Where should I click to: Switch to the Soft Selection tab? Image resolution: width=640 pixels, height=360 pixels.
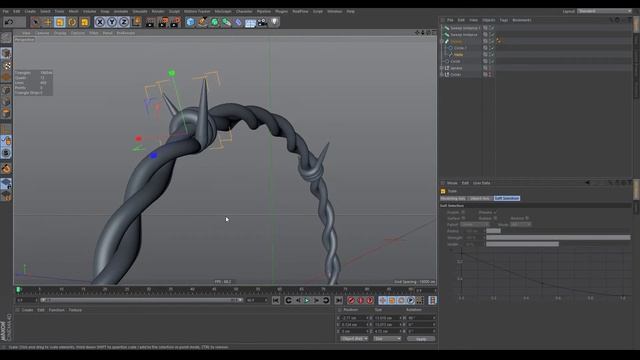click(507, 198)
